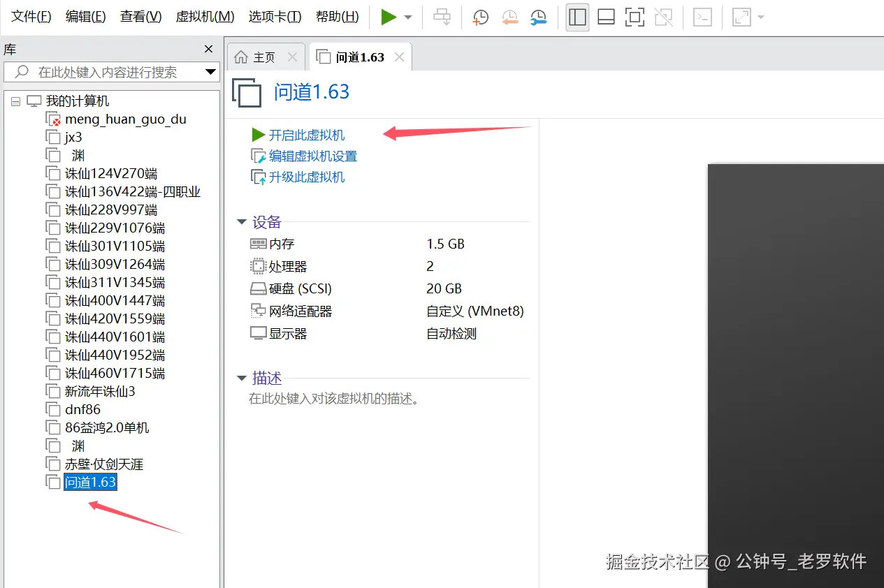
Task: Select 诛仙136V422端-四职业 entry
Action: click(133, 192)
